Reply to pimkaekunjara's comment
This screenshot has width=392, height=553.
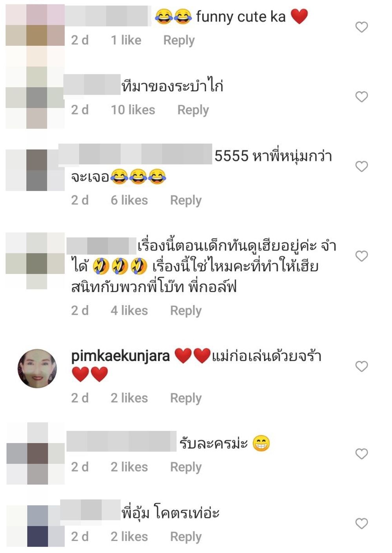(x=186, y=398)
